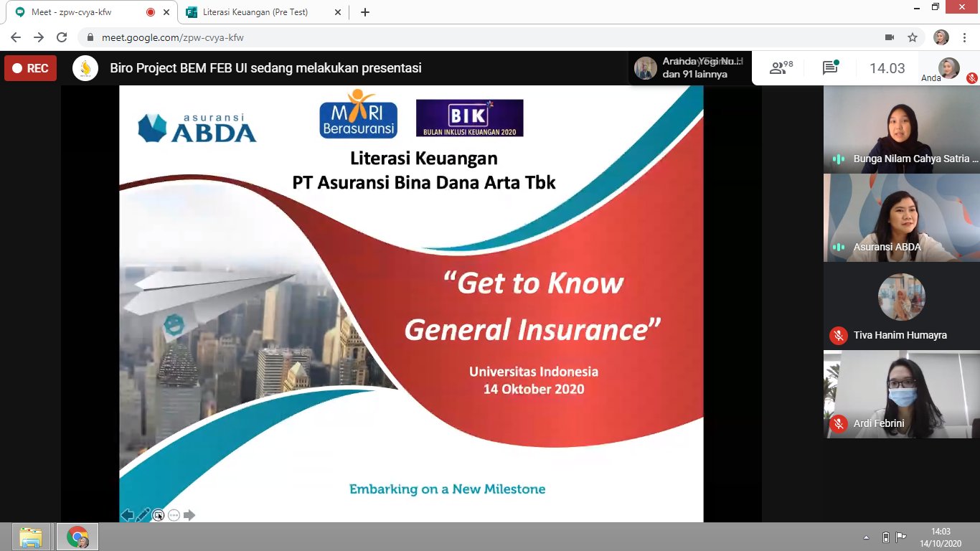The image size is (980, 551).
Task: Select the Ardi Febrini video tile
Action: coord(901,395)
